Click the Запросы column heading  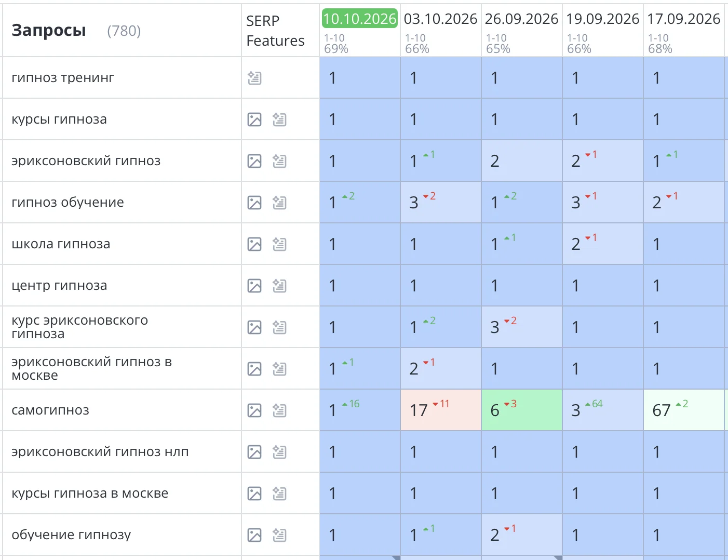[49, 31]
